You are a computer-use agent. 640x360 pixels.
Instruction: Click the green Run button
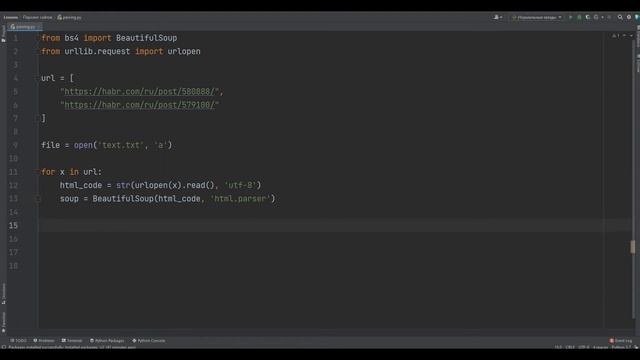click(571, 17)
